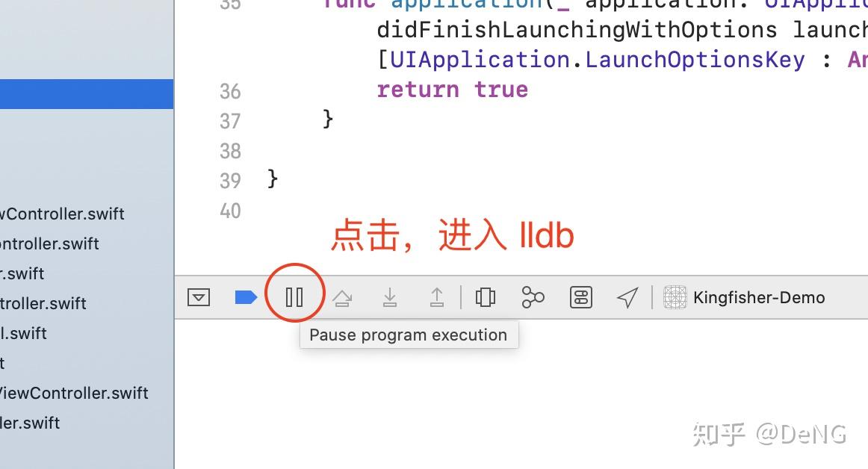The width and height of the screenshot is (868, 469).
Task: Select the Kingfisher-Demo process icon
Action: pos(675,297)
